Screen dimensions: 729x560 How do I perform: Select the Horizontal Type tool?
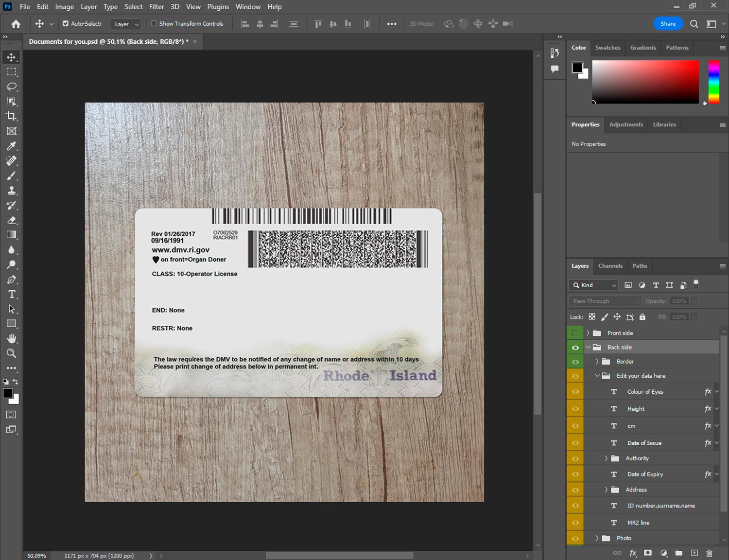[12, 294]
